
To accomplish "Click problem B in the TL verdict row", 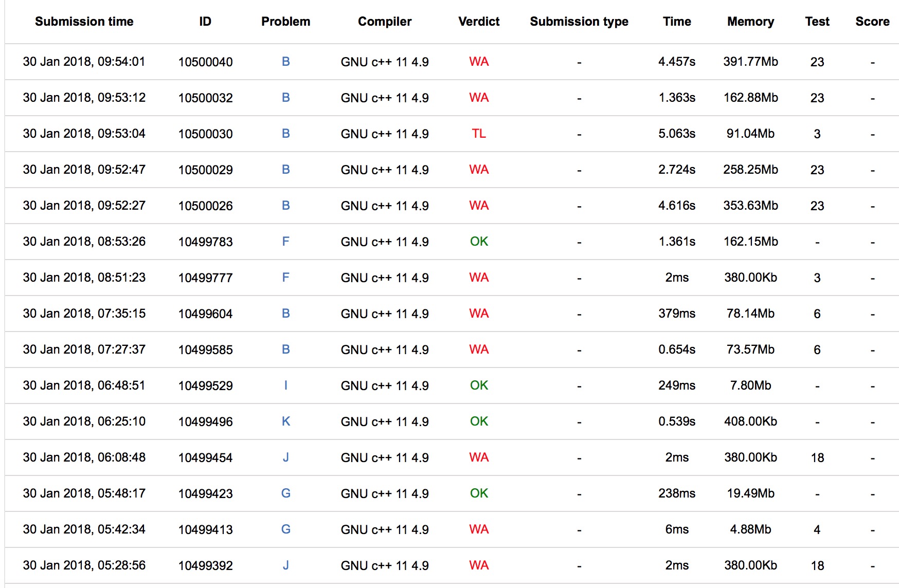I will [285, 134].
